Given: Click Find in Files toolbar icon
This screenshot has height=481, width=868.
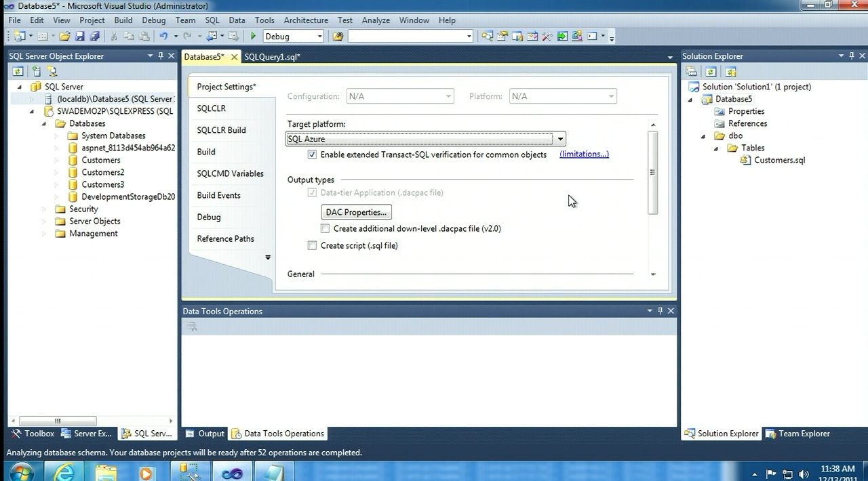Looking at the screenshot, I should tap(338, 37).
